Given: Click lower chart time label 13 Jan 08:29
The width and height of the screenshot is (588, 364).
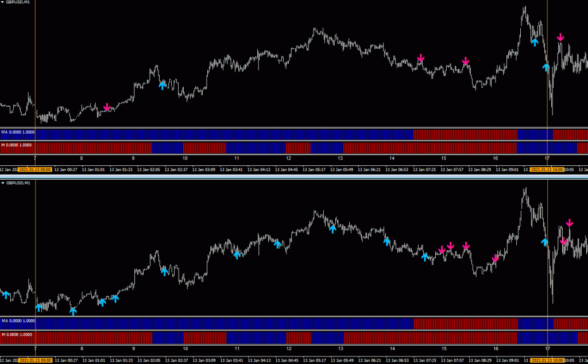Looking at the screenshot, I should pyautogui.click(x=480, y=360).
